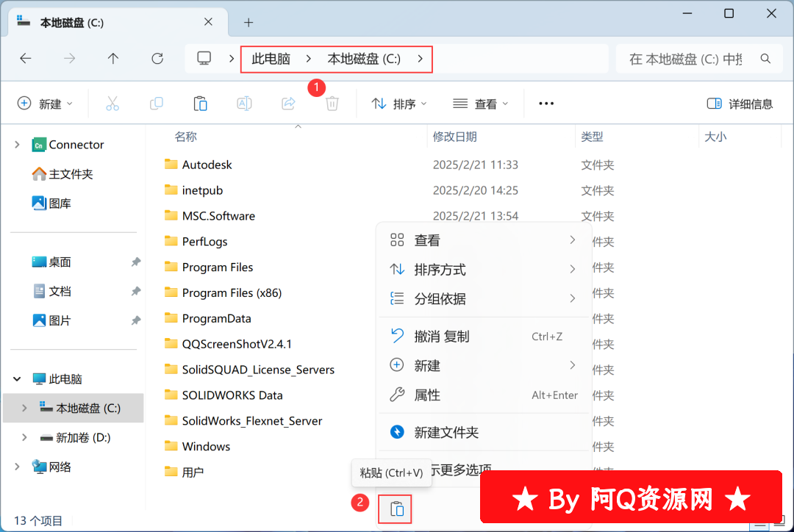Expand the 新加卷 (D:) tree node

coord(24,437)
